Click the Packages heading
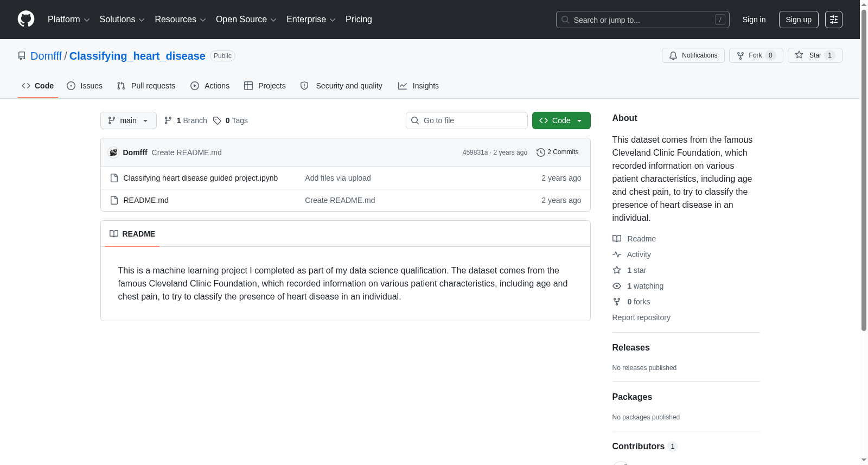This screenshot has width=868, height=465. [x=632, y=397]
